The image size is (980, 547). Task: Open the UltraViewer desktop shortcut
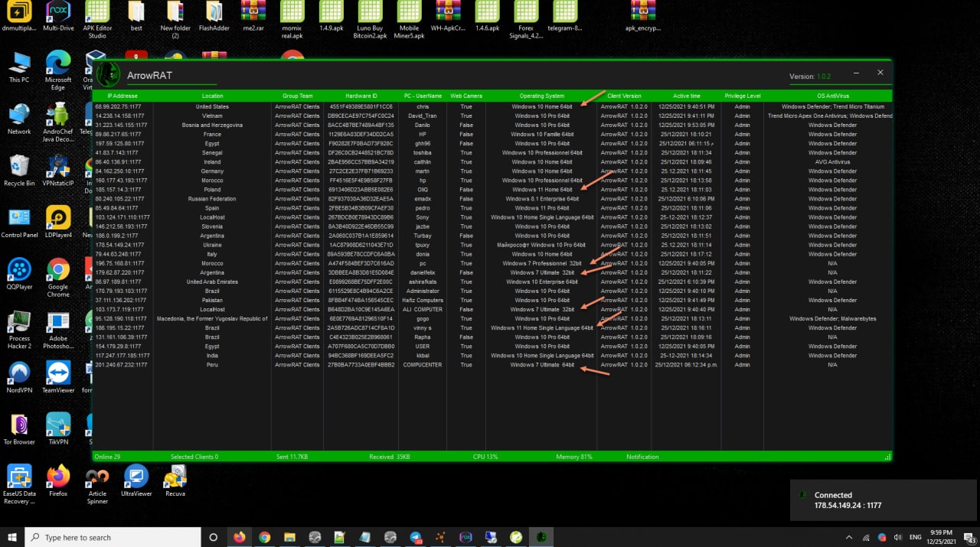(136, 481)
